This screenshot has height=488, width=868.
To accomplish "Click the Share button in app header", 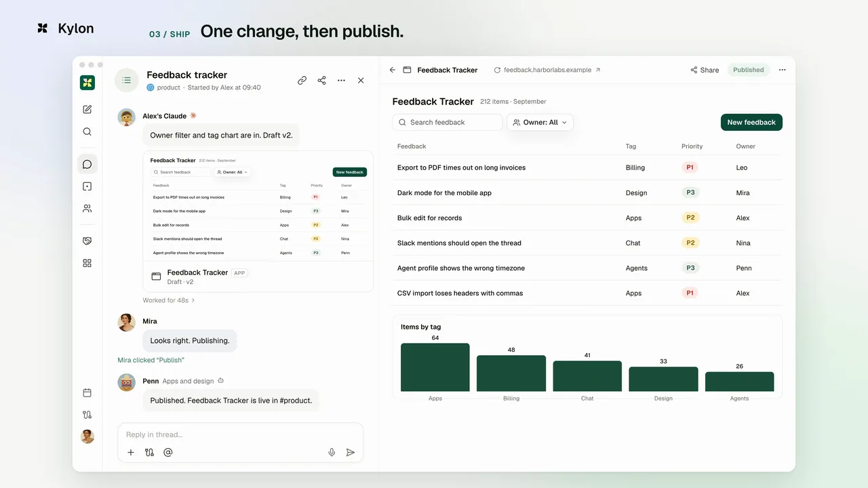I will tap(705, 70).
